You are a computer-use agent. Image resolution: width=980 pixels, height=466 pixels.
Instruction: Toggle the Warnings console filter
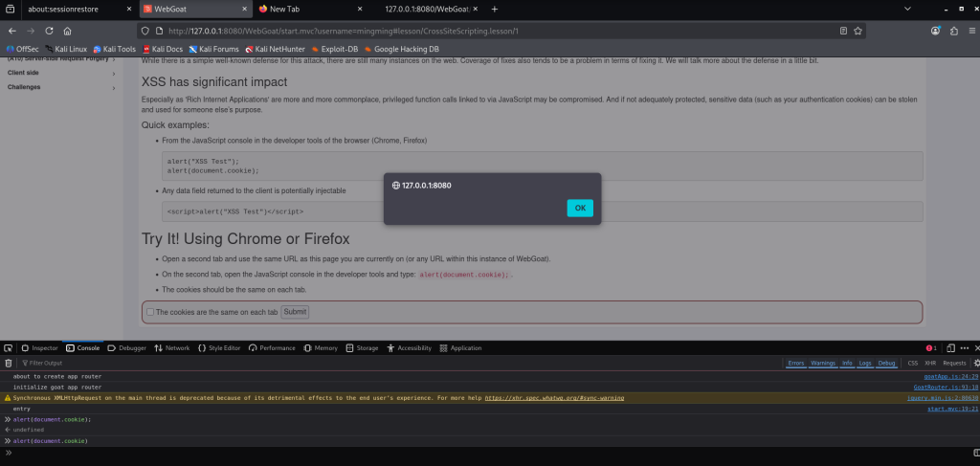tap(823, 363)
